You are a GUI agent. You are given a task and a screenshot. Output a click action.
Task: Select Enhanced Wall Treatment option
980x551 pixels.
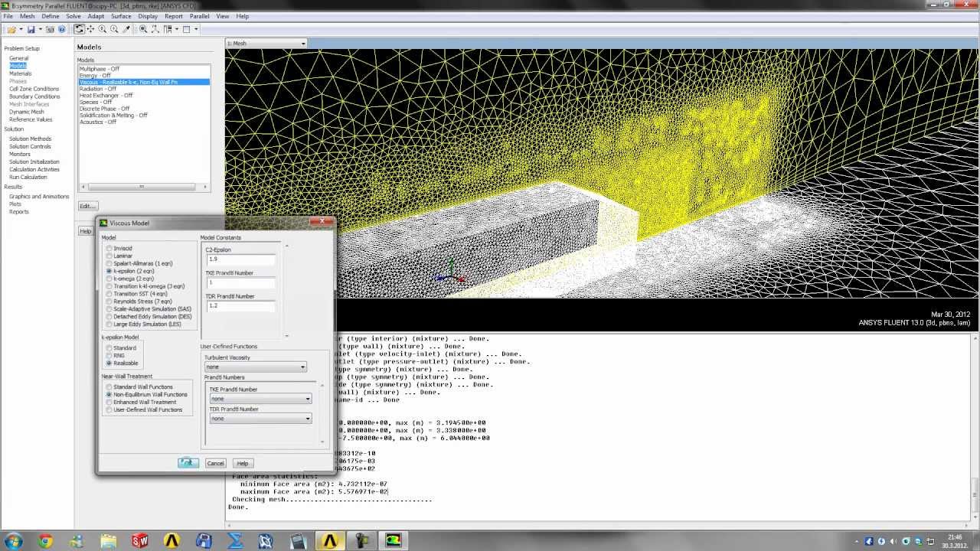point(109,403)
